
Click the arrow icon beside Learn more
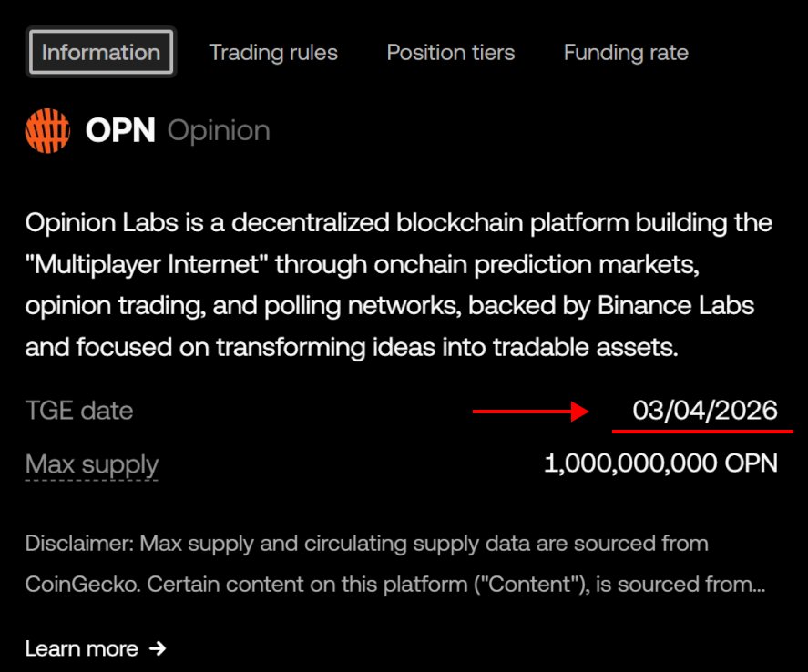click(158, 648)
